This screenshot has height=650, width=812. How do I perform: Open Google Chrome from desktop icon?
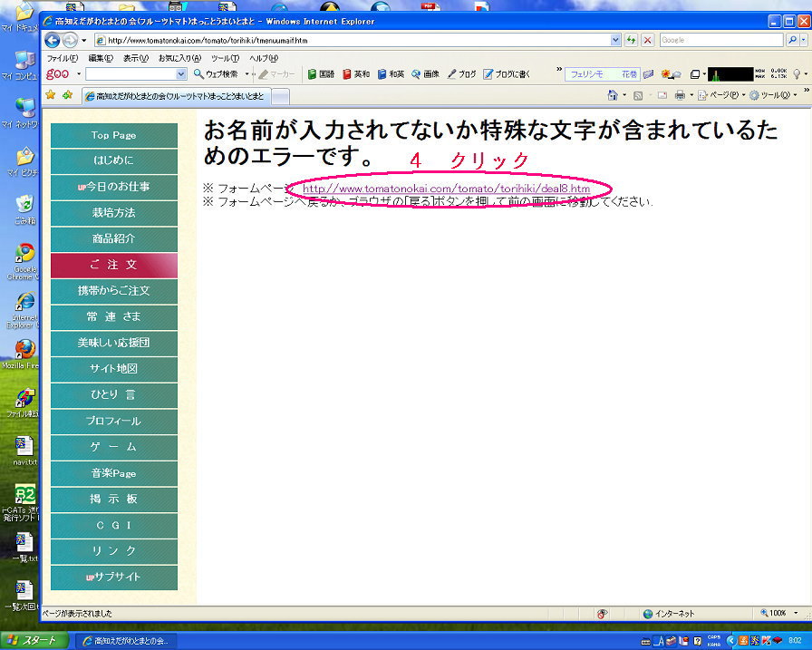[x=24, y=257]
